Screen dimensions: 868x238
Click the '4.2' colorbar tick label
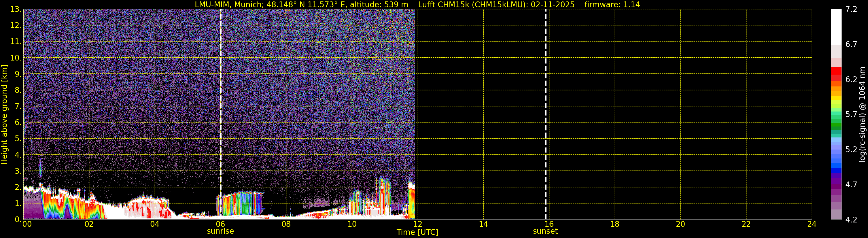pos(851,220)
